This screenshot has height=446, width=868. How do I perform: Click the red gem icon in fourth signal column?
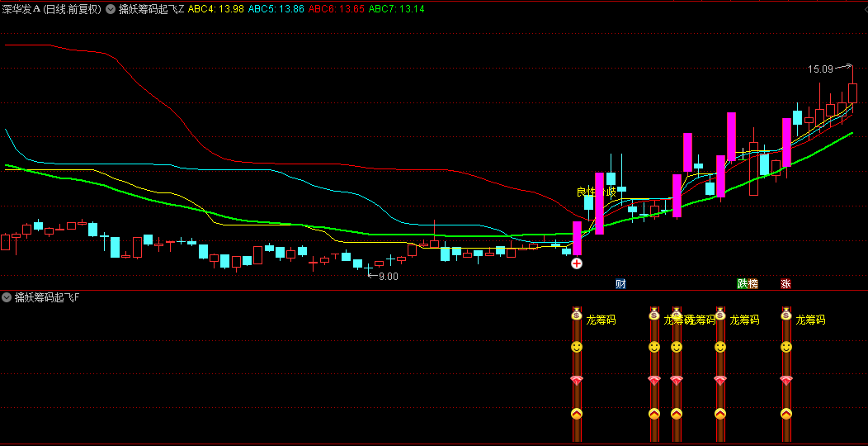point(720,381)
